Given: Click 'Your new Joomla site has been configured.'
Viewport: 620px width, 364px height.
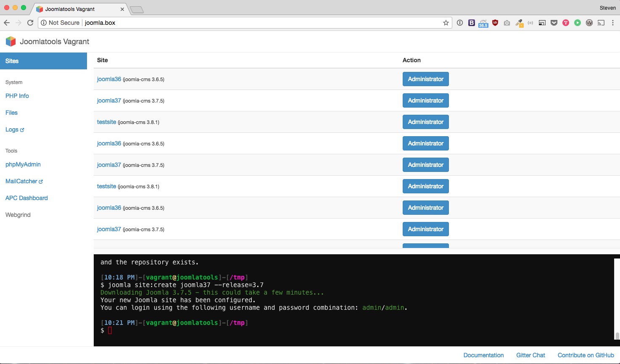Looking at the screenshot, I should [x=178, y=300].
